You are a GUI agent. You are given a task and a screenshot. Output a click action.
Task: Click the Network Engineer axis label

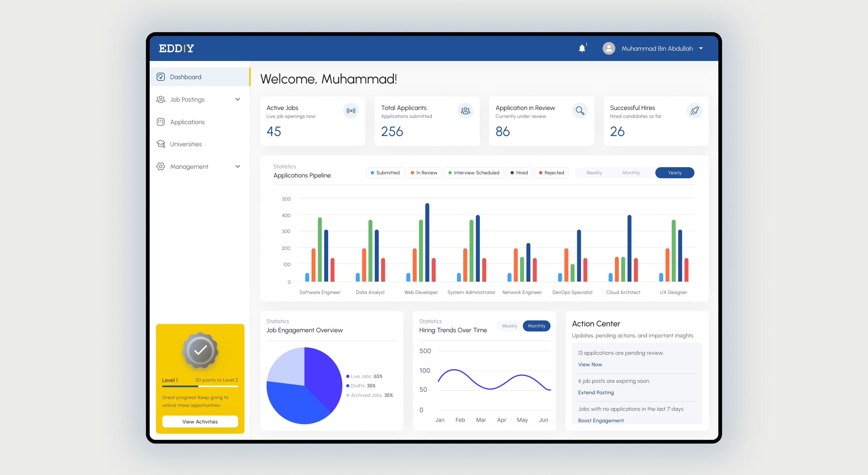522,292
